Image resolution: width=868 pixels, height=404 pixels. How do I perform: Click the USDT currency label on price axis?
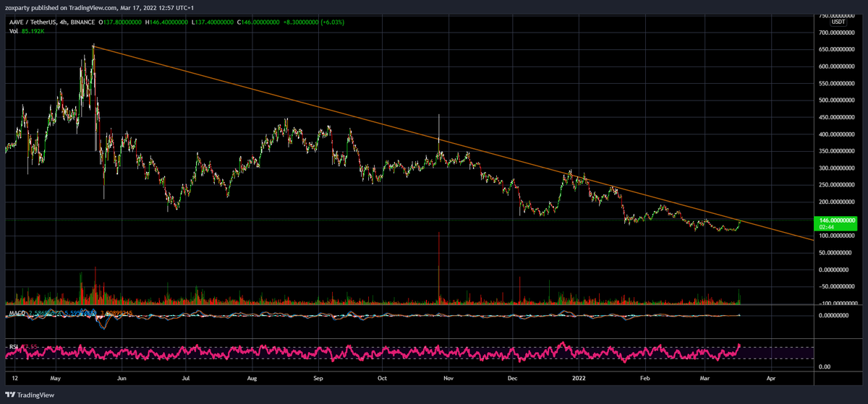[x=838, y=22]
